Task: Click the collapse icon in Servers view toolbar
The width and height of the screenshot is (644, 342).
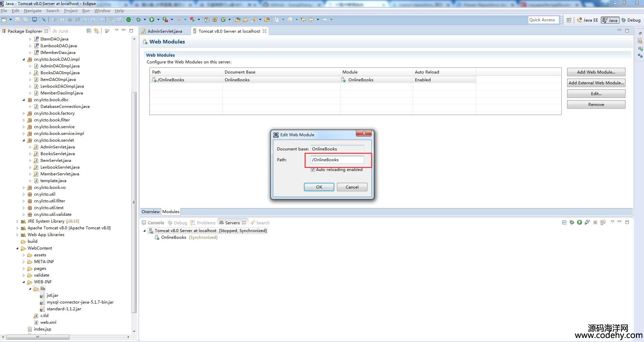Action: click(x=564, y=222)
